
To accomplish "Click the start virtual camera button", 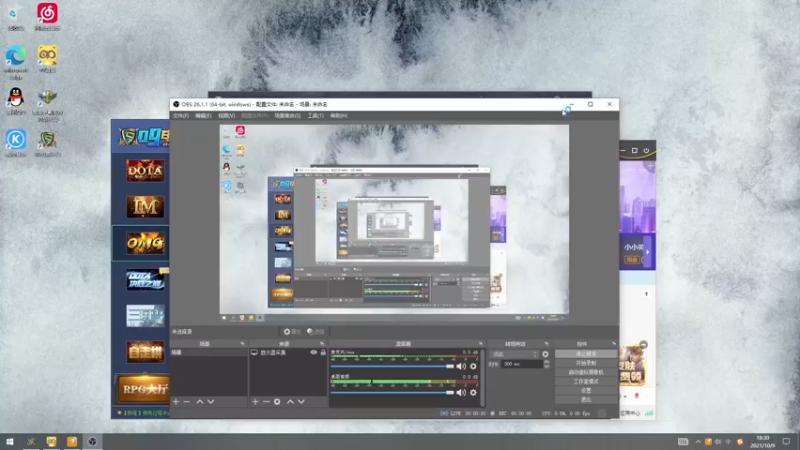I will pyautogui.click(x=586, y=372).
